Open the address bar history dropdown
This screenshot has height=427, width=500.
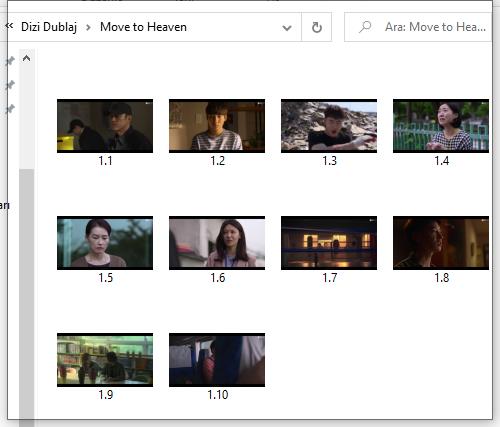287,28
